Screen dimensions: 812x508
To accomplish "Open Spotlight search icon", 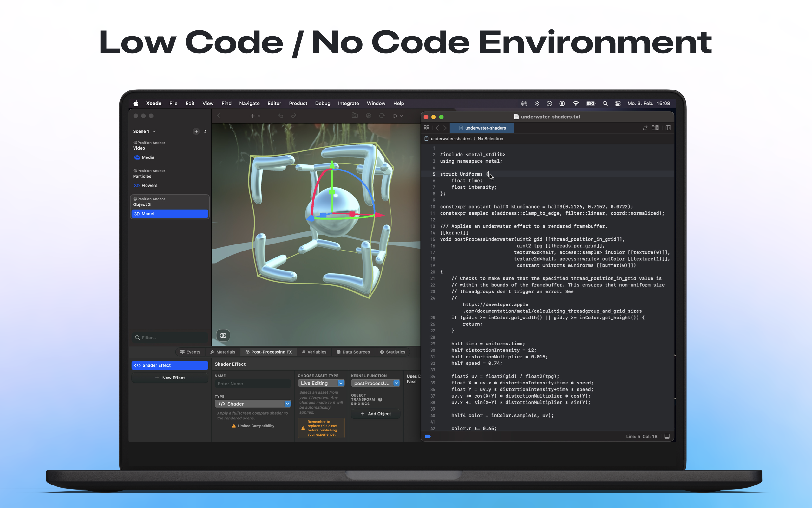I will 605,104.
